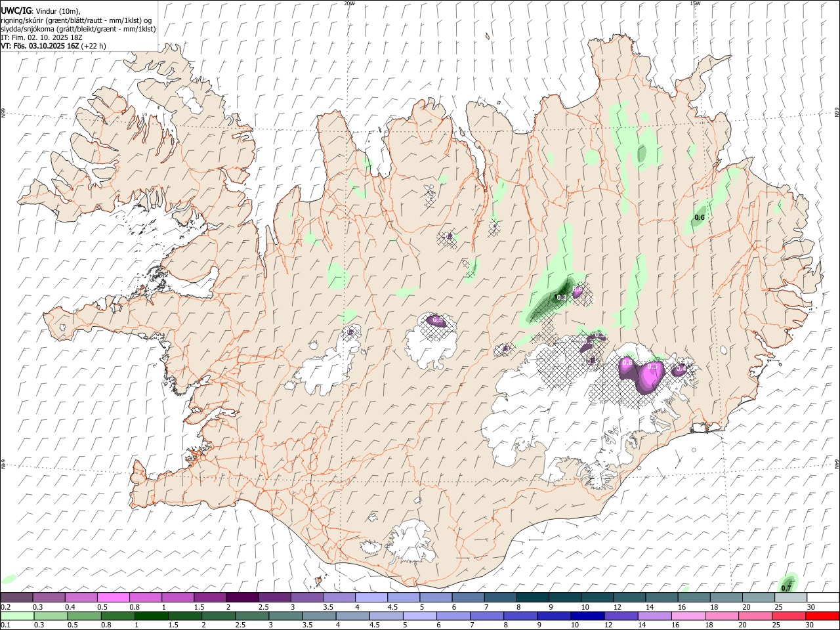Select the snow legend swatch starting at 3.5
The image size is (840, 630).
coord(339,597)
